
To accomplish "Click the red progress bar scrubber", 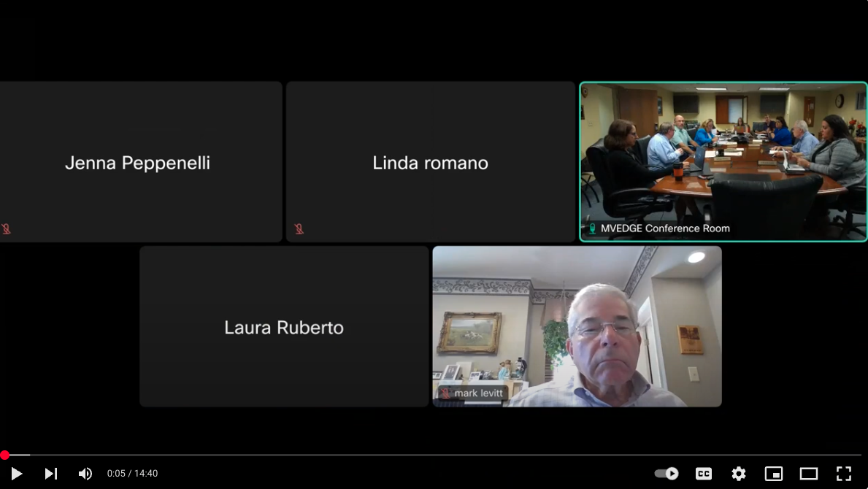I will [x=4, y=455].
